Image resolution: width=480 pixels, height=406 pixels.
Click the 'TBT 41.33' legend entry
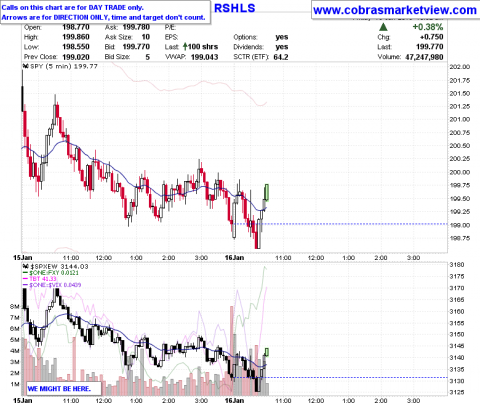[43, 279]
